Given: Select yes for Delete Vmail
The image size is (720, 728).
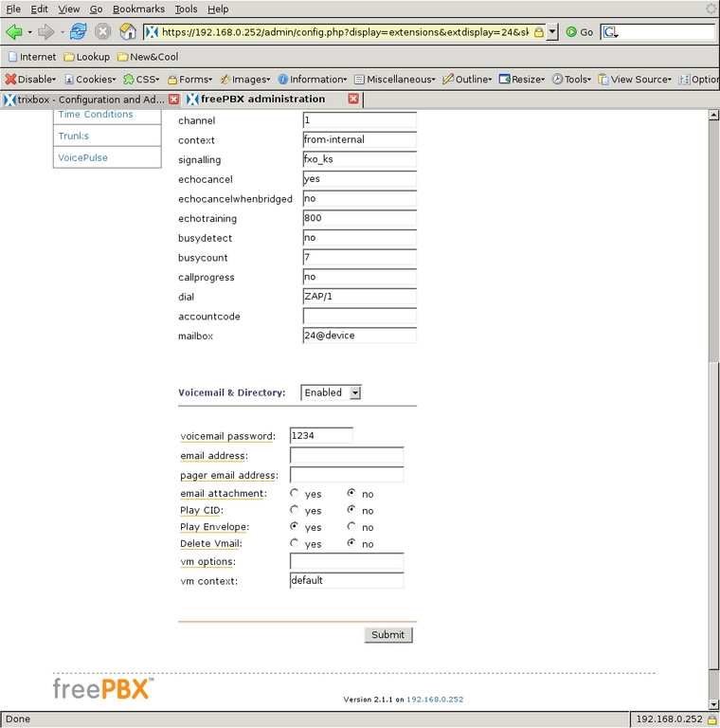Looking at the screenshot, I should click(295, 544).
